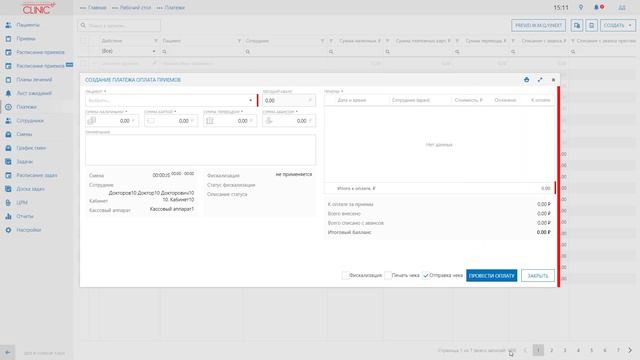Click Сотрудник (врач) column header in dialog
640x360 pixels.
(x=411, y=100)
